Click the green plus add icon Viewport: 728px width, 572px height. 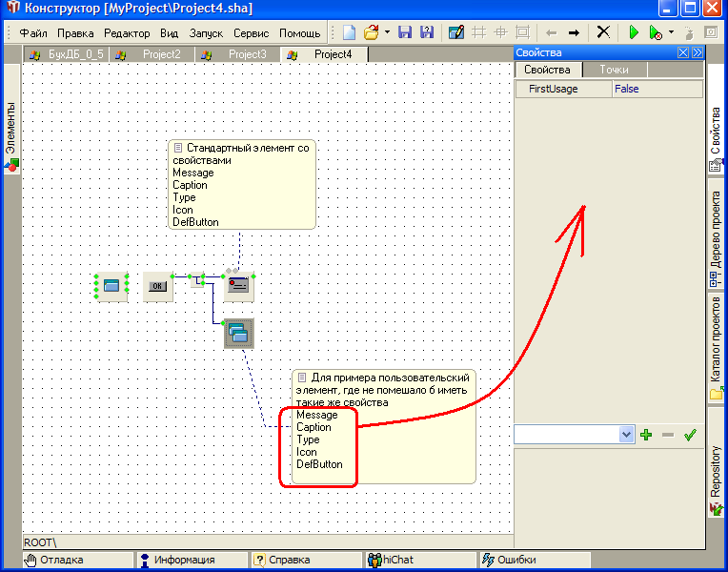point(646,435)
